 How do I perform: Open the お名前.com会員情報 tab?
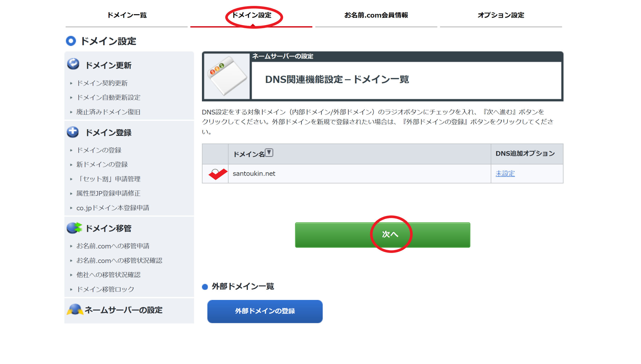click(376, 15)
